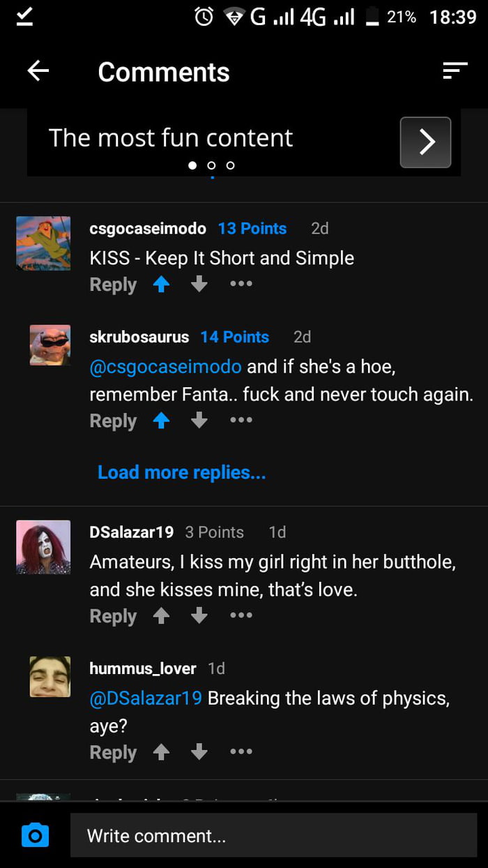Tap the next arrow on fun content banner
Screen dimensions: 488x868
coord(425,142)
